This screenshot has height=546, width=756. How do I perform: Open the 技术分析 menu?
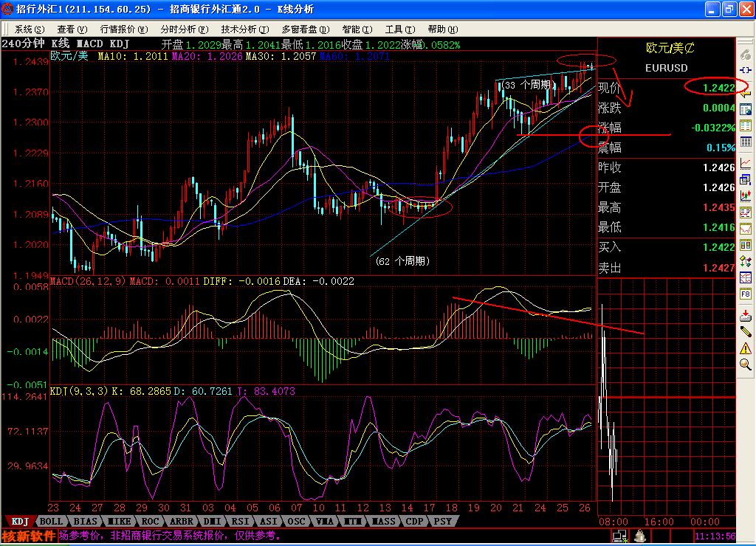238,29
